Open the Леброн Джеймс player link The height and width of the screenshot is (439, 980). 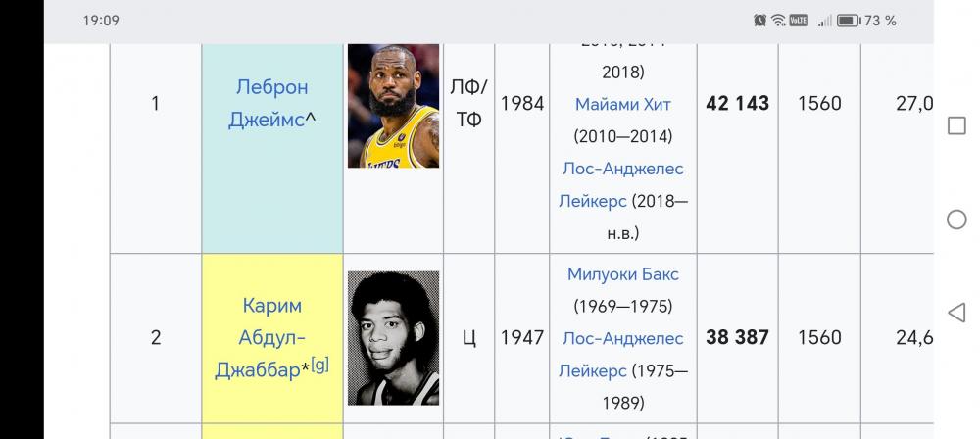(x=271, y=103)
